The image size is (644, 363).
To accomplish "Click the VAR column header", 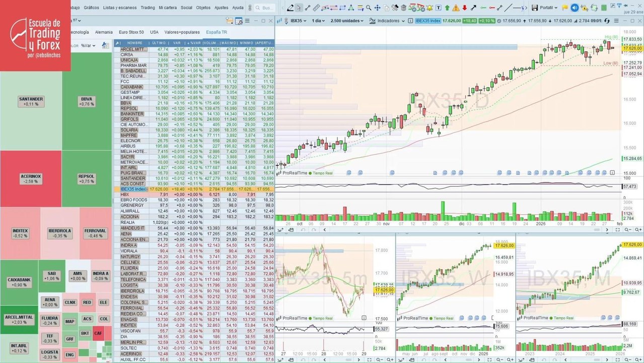I will tap(177, 42).
